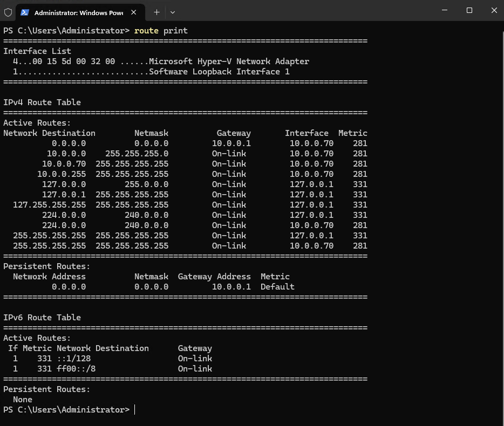Click the shield icon in title bar

pos(8,12)
